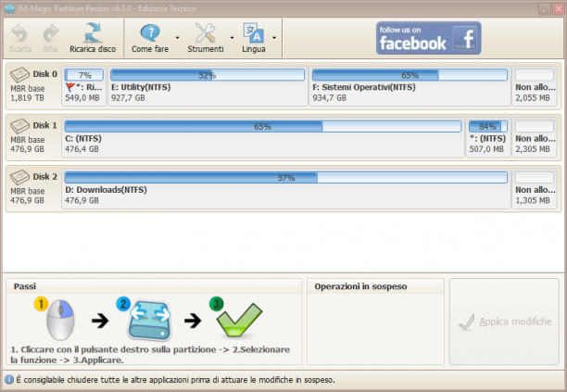This screenshot has height=392, width=567.
Task: Close the Partition Resizer window
Action: pos(559,8)
